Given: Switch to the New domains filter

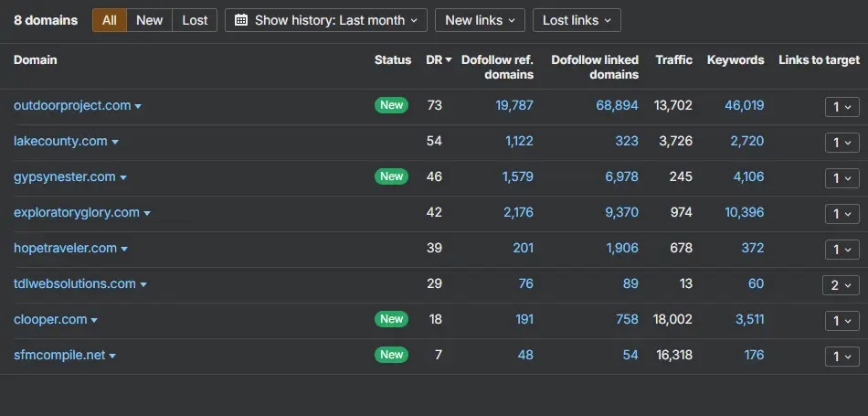Looking at the screenshot, I should (x=150, y=20).
